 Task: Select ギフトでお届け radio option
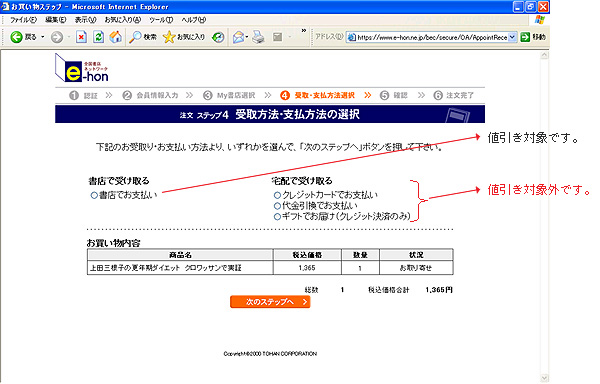pyautogui.click(x=277, y=217)
